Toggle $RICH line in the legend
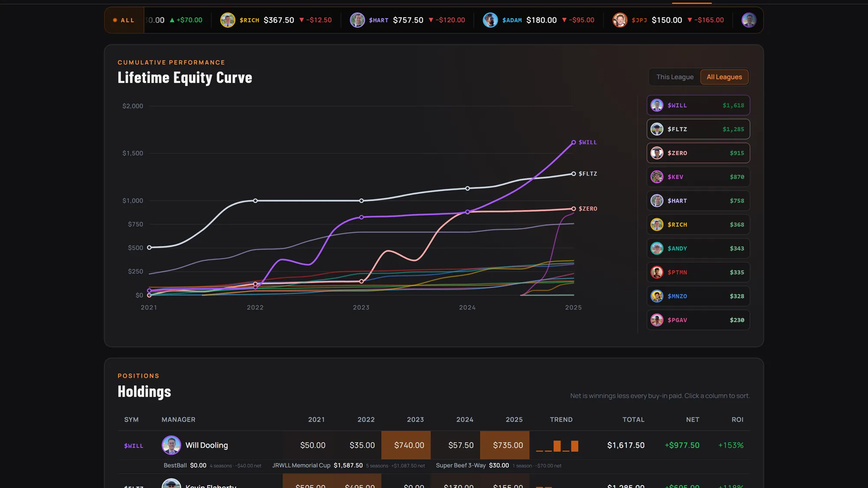 point(698,225)
